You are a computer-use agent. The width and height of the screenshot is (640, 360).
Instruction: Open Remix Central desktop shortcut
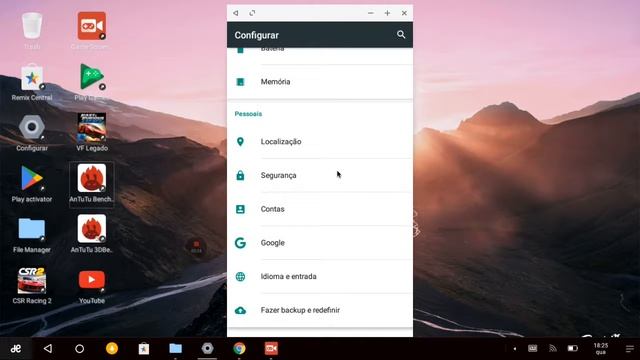(32, 82)
